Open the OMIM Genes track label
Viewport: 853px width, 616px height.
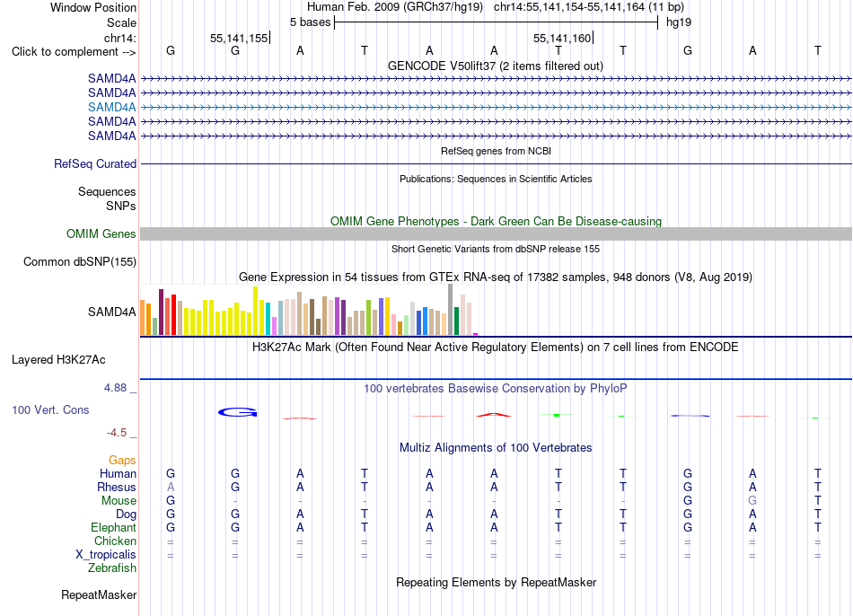click(101, 234)
